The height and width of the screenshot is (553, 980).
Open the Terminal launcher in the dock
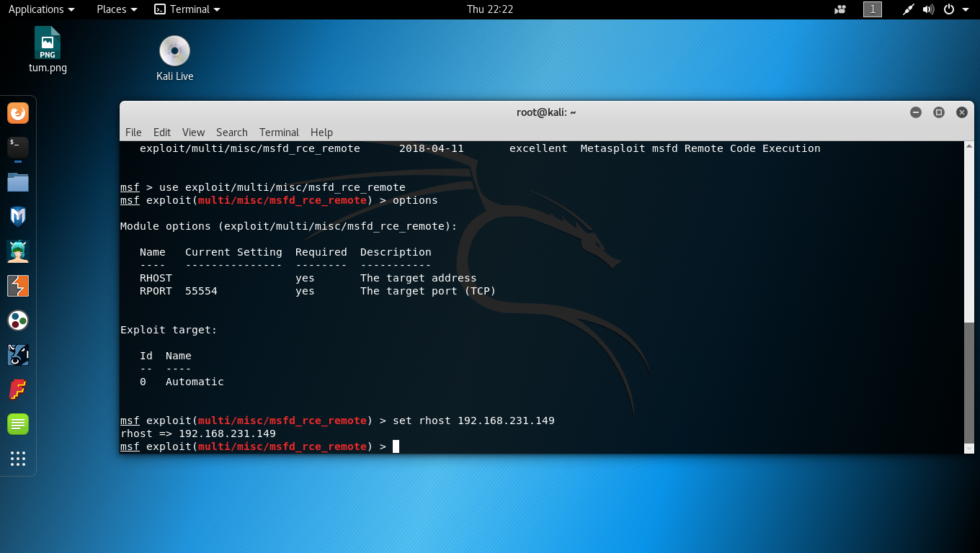tap(18, 148)
